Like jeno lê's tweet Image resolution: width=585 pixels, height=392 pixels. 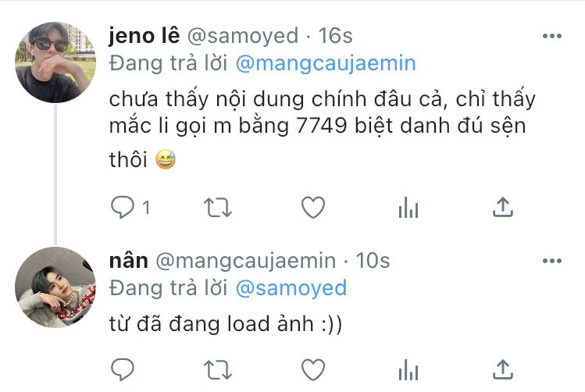tap(313, 207)
